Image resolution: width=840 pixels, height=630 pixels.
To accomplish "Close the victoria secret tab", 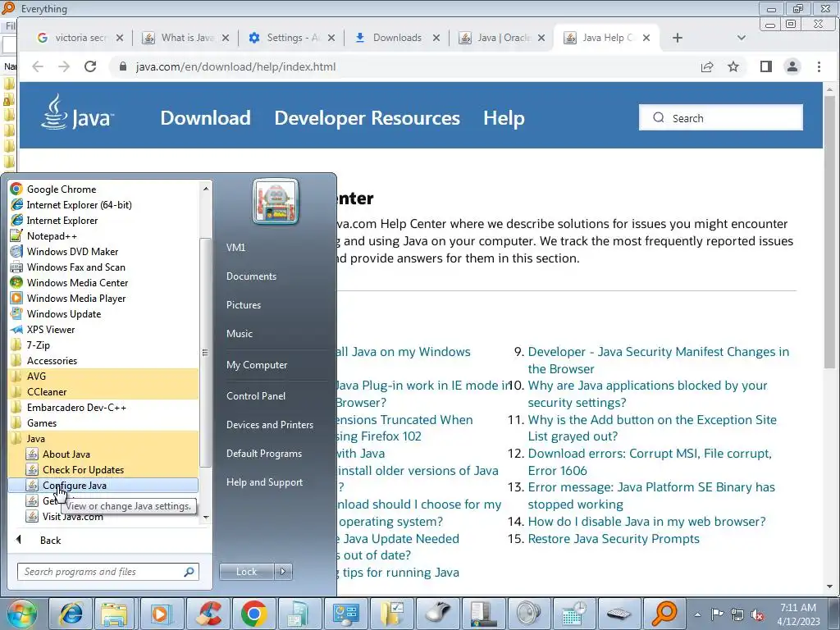I will 120,38.
